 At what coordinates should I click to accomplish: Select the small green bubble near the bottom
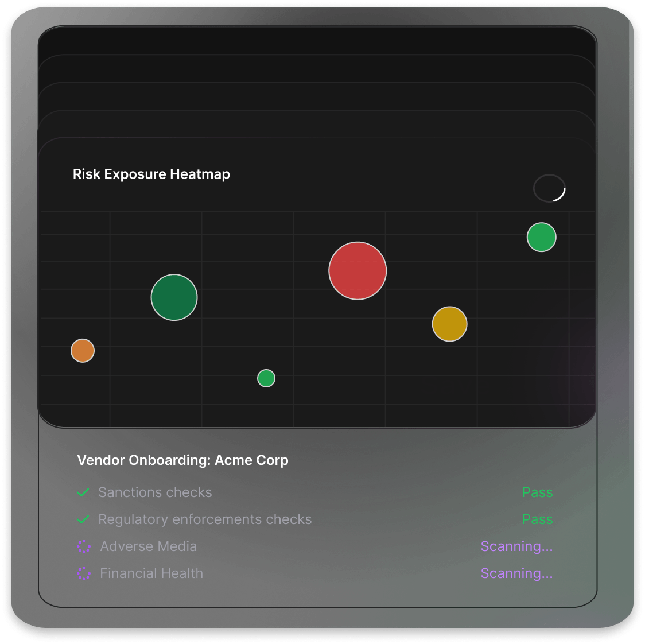(266, 378)
